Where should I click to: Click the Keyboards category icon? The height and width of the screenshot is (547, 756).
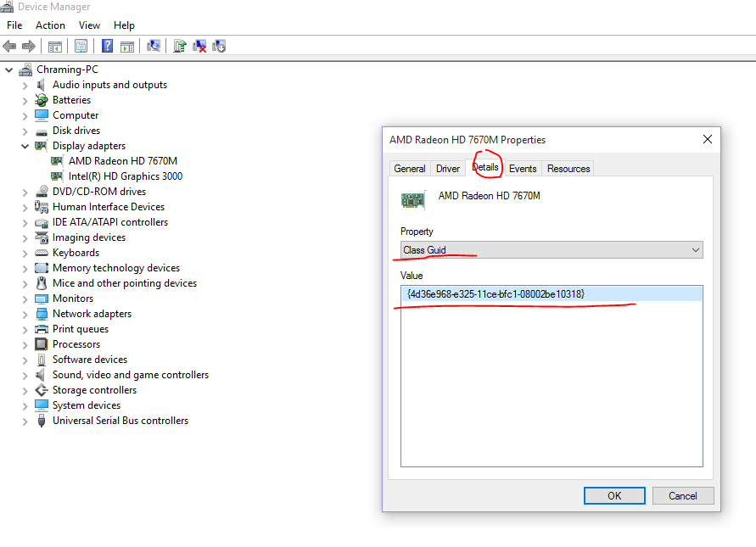coord(42,253)
